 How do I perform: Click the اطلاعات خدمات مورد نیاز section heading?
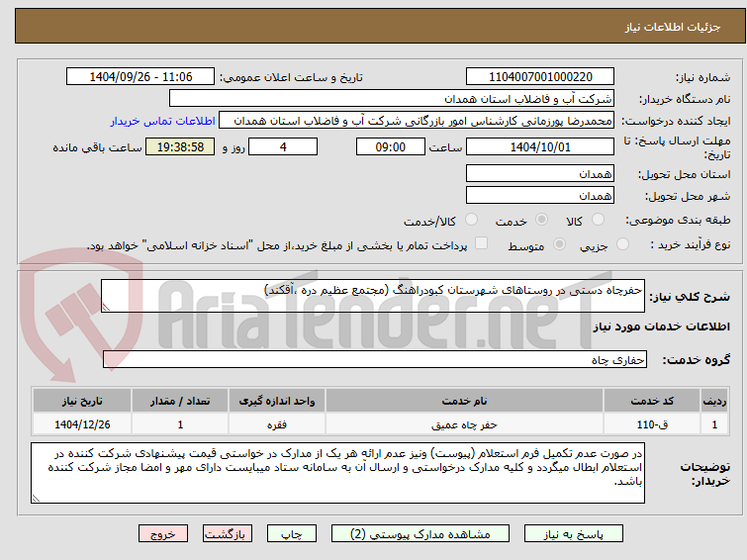click(661, 327)
